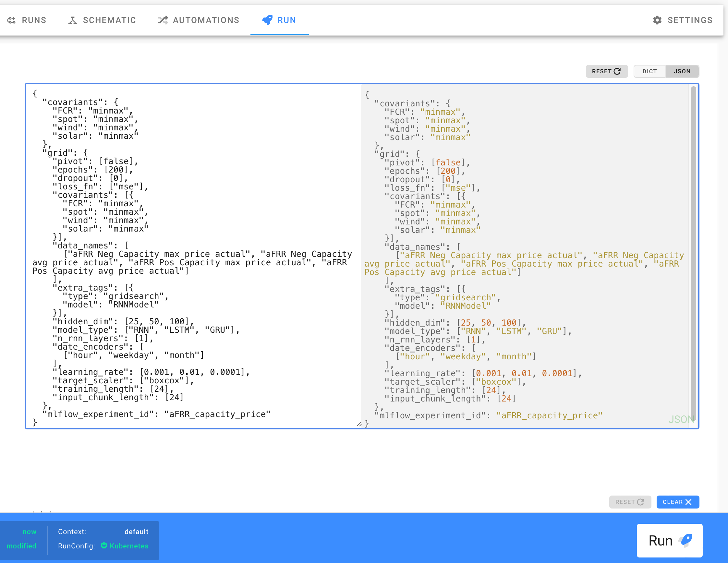Click the preview pane vertical scrollbar

(x=693, y=253)
